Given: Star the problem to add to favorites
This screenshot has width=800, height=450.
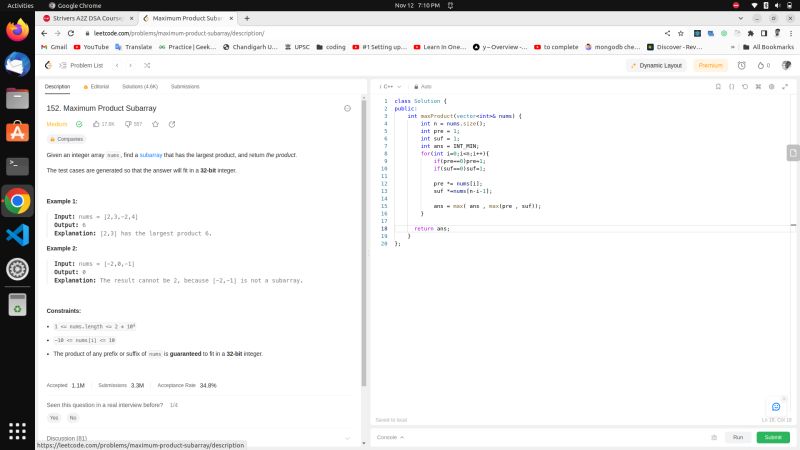Looking at the screenshot, I should tap(155, 124).
